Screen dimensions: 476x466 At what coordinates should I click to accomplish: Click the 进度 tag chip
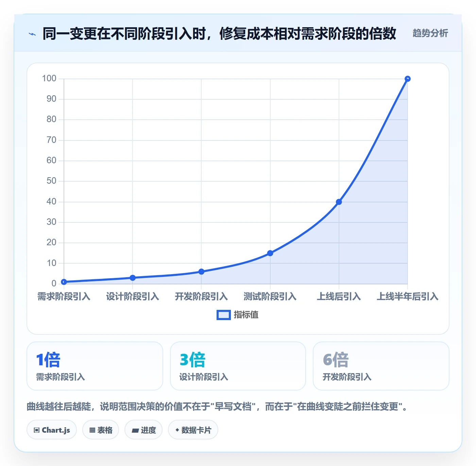(x=143, y=430)
